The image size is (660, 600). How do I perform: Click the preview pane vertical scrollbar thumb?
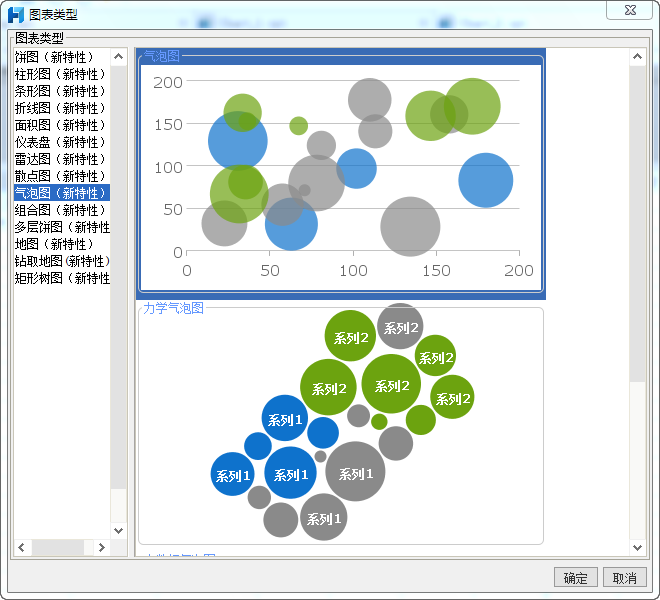click(x=637, y=223)
